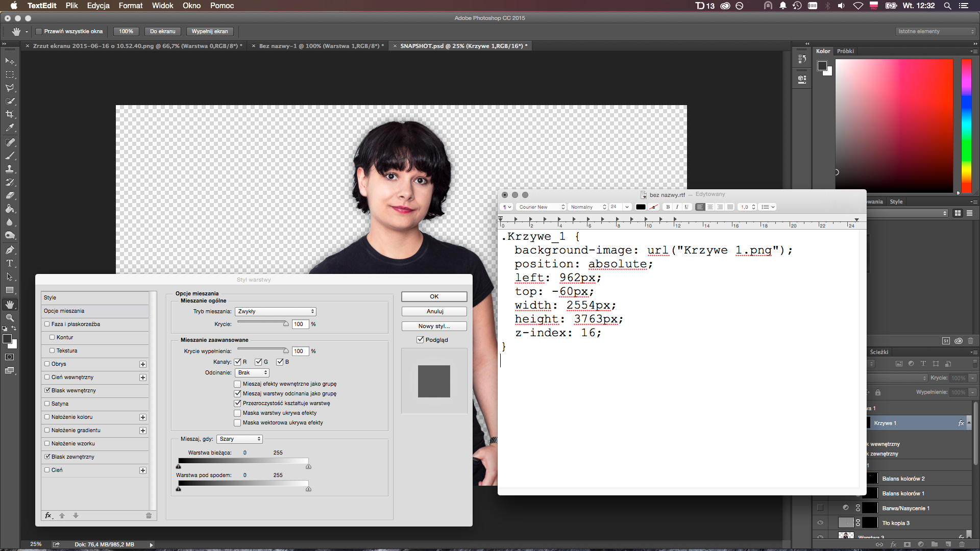Click Krycie wypełnienia value field
This screenshot has height=551, width=980.
click(300, 351)
